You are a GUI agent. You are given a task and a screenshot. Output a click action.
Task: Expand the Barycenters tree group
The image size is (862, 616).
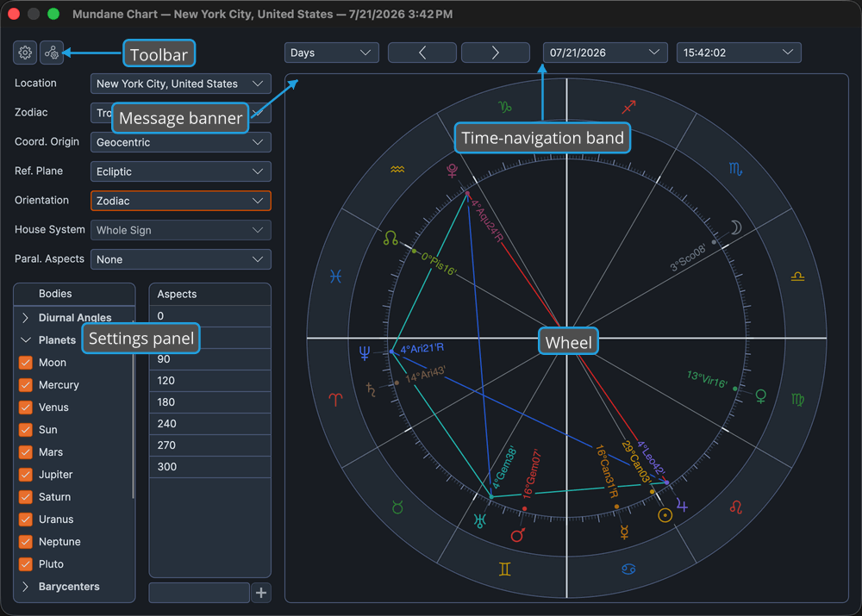pos(25,587)
